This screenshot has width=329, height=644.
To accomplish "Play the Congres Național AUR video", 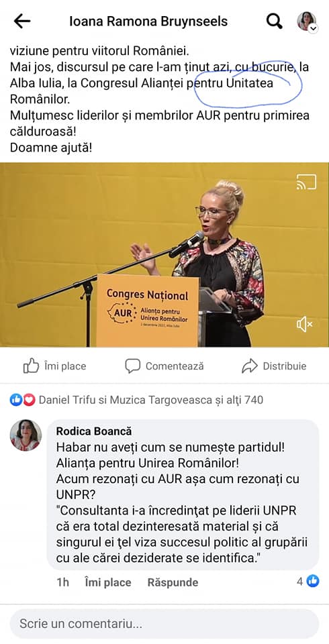I will (164, 255).
